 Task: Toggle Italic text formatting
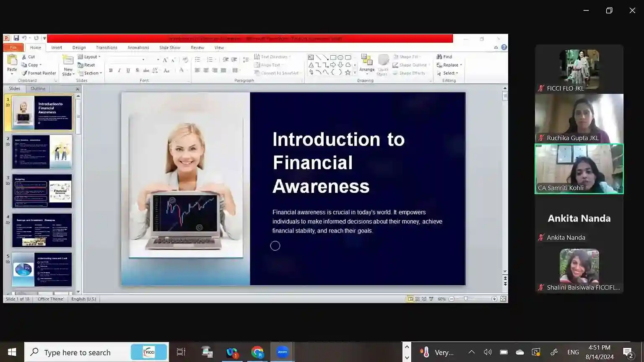[119, 70]
